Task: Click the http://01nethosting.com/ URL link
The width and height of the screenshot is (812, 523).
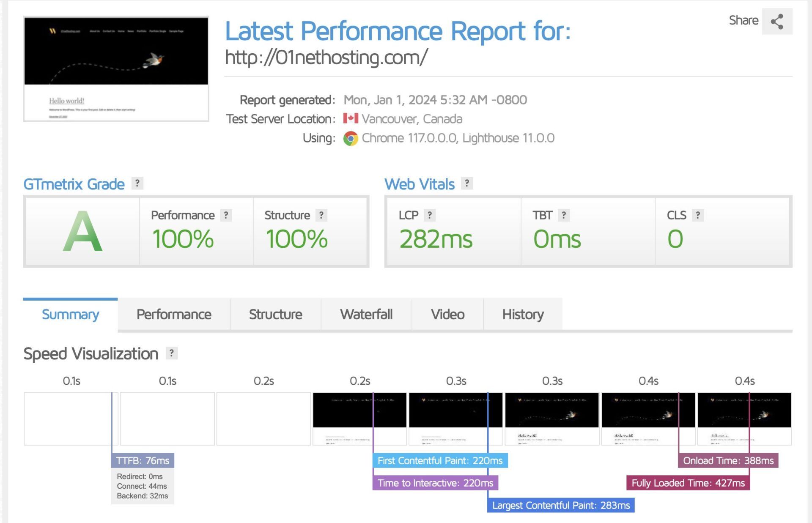Action: 326,57
